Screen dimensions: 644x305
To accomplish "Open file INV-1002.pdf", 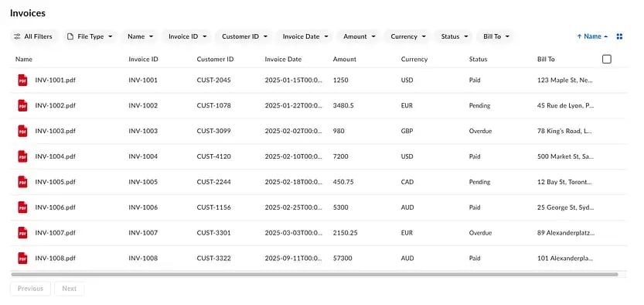I will 56,105.
